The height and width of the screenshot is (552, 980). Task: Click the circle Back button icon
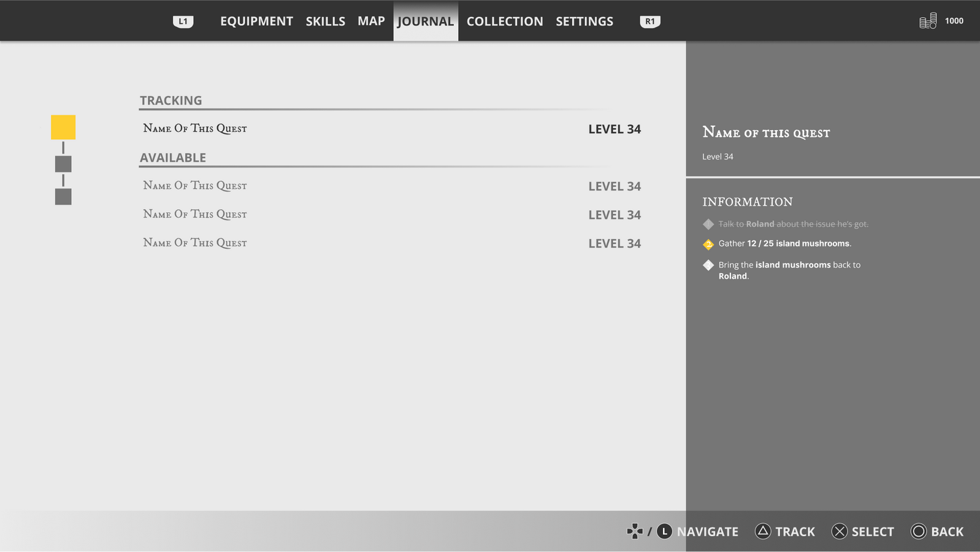point(918,531)
